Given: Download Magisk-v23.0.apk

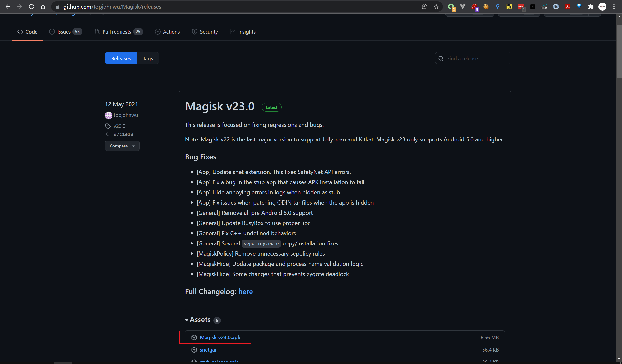Looking at the screenshot, I should 220,337.
